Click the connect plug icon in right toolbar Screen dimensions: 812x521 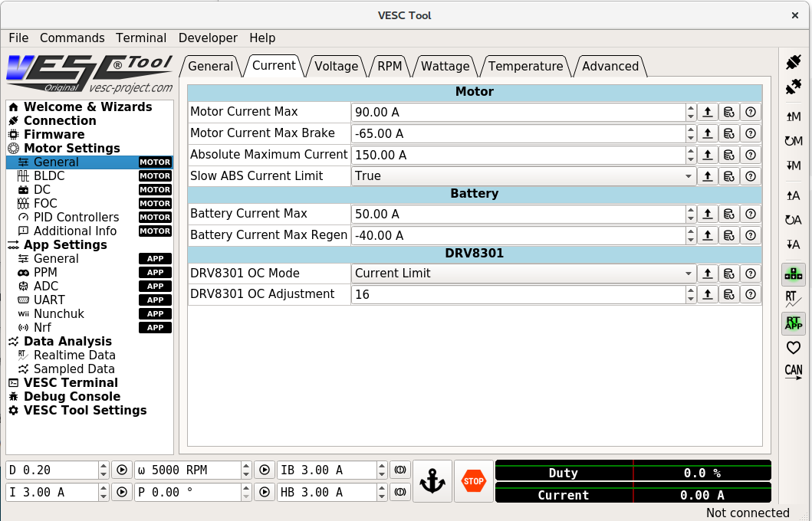pyautogui.click(x=793, y=63)
